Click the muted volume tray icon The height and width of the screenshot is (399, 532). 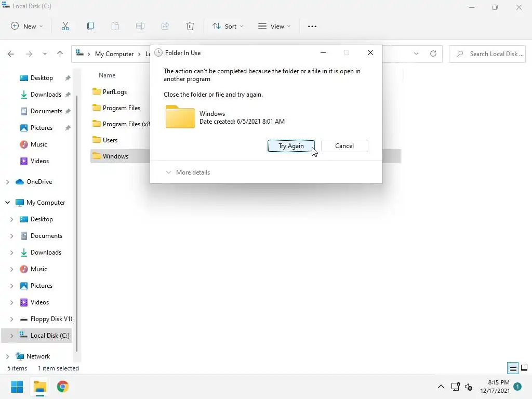click(469, 387)
